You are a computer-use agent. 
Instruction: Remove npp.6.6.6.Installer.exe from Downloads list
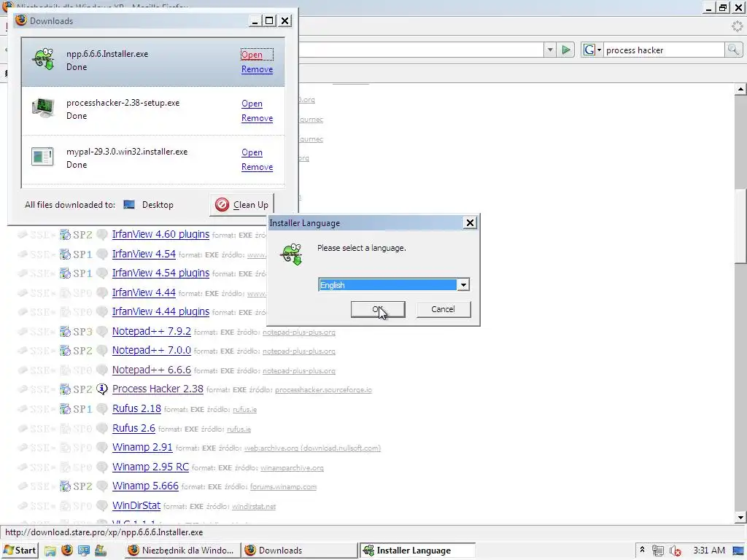pos(257,69)
